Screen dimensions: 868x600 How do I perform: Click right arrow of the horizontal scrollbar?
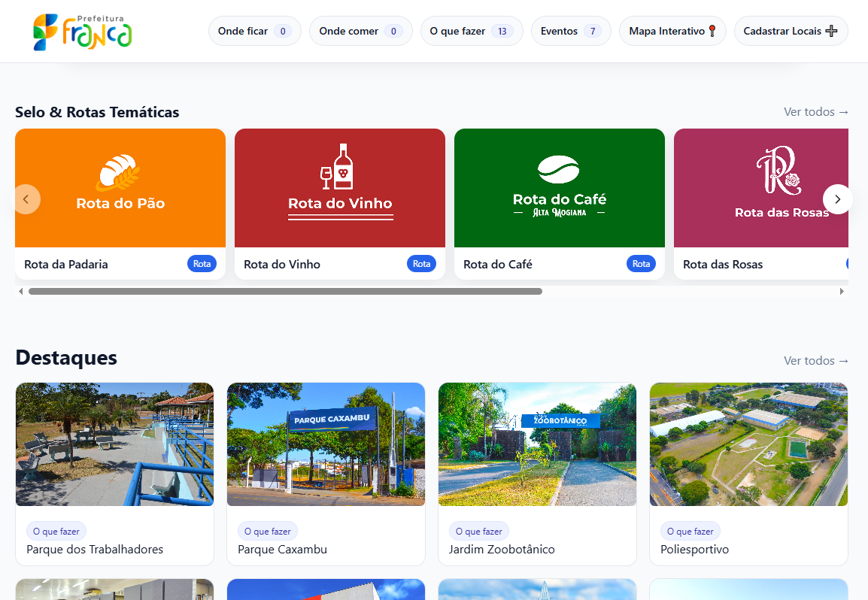(x=842, y=291)
